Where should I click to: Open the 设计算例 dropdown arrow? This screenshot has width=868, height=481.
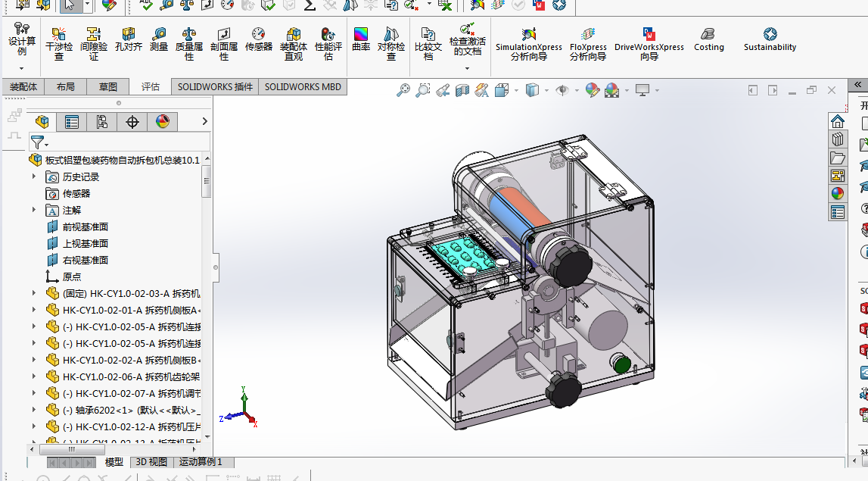point(22,68)
